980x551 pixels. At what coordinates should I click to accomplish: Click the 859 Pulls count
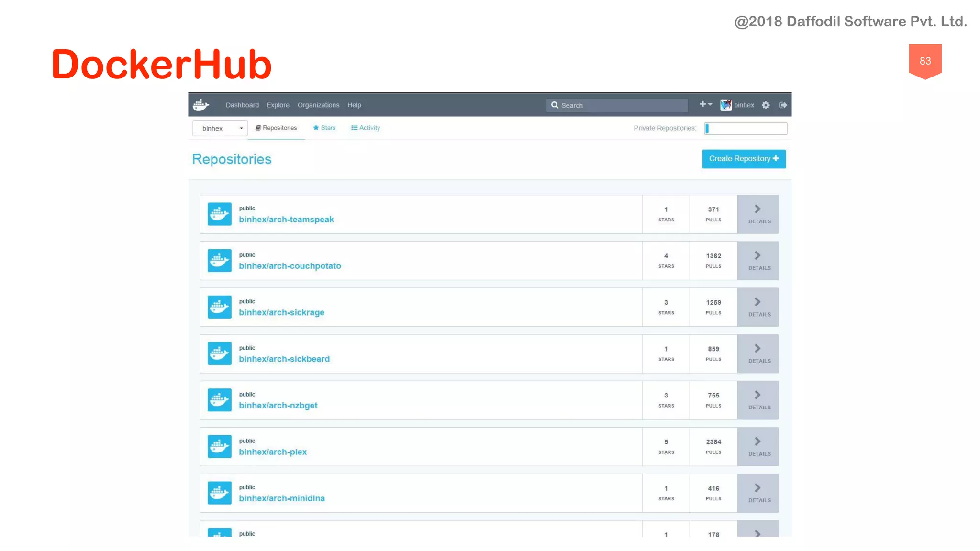tap(713, 353)
